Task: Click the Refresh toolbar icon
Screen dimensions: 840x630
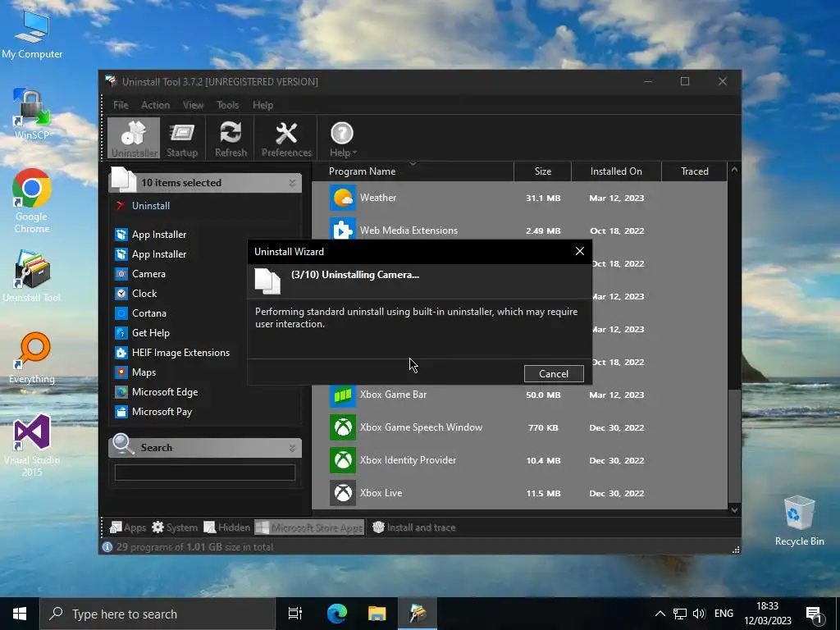Action: 231,139
